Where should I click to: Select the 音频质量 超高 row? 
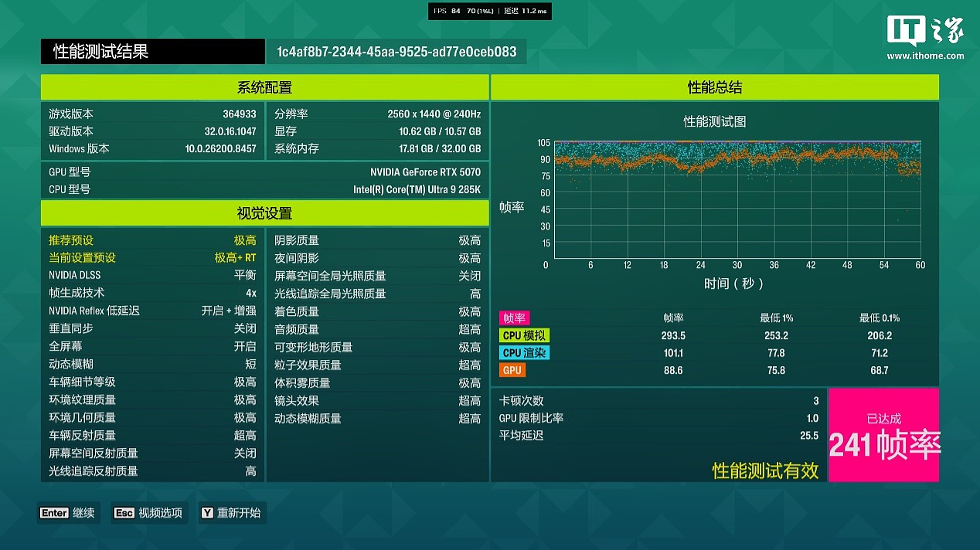coord(377,329)
